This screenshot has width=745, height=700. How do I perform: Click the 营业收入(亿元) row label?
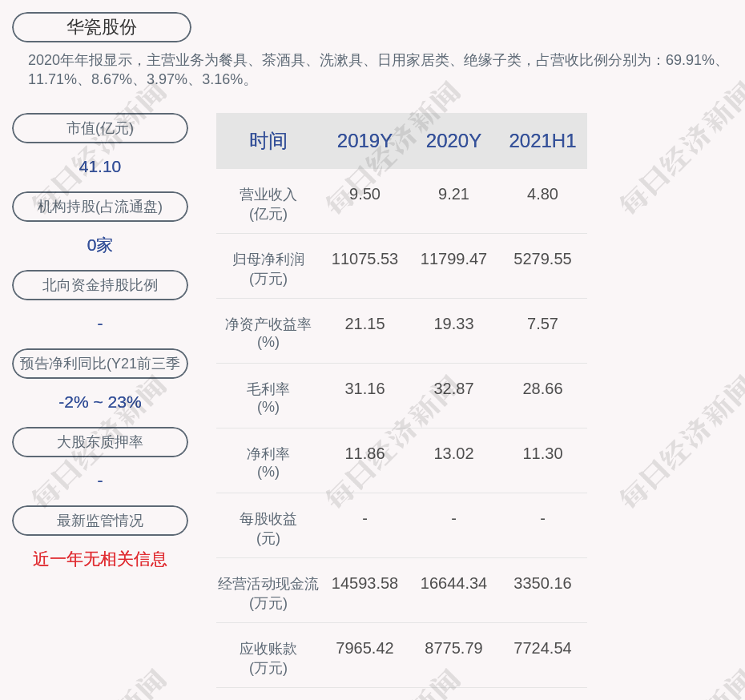(268, 203)
